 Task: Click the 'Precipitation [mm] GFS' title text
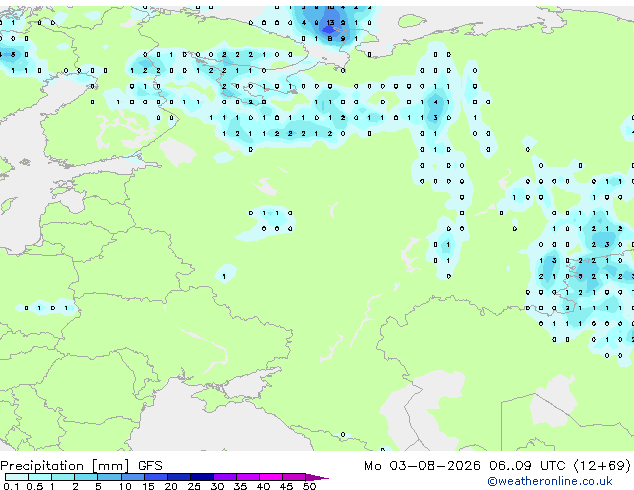point(81,466)
